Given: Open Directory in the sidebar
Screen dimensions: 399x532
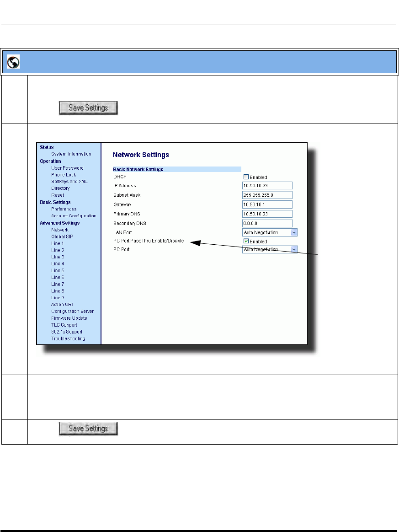Looking at the screenshot, I should 60,188.
